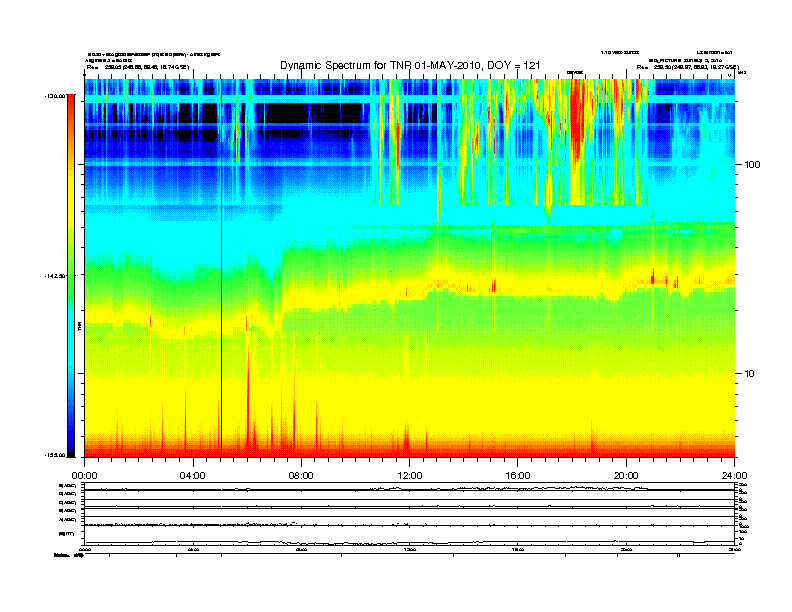792x612 pixels.
Task: Click the 16:00 time axis label
Action: (x=518, y=475)
